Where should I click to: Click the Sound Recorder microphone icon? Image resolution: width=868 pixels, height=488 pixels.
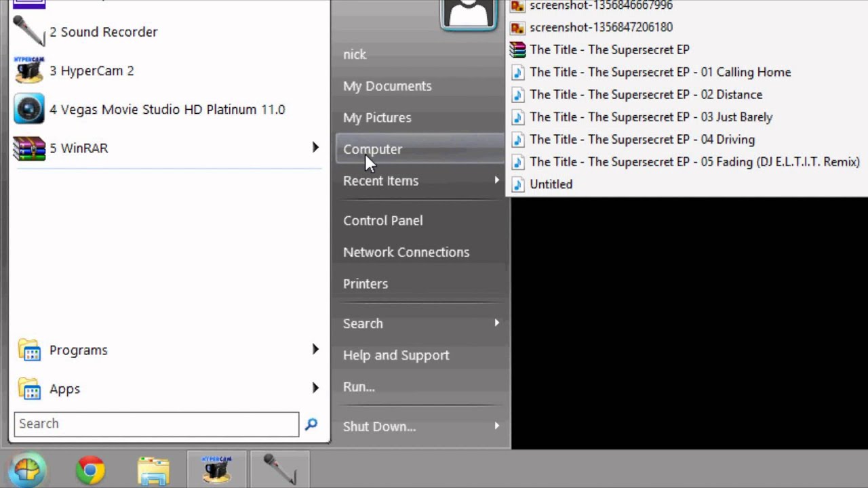pos(29,32)
